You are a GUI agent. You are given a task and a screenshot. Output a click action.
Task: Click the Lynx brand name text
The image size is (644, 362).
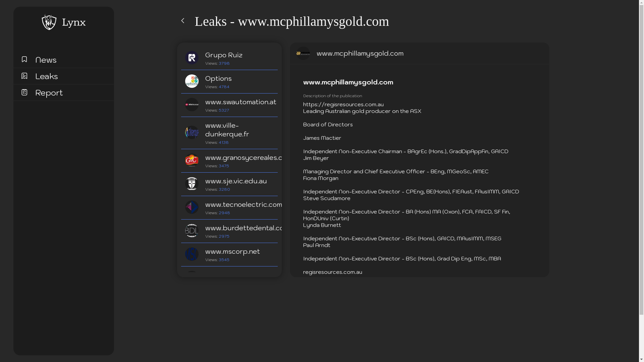tap(74, 22)
